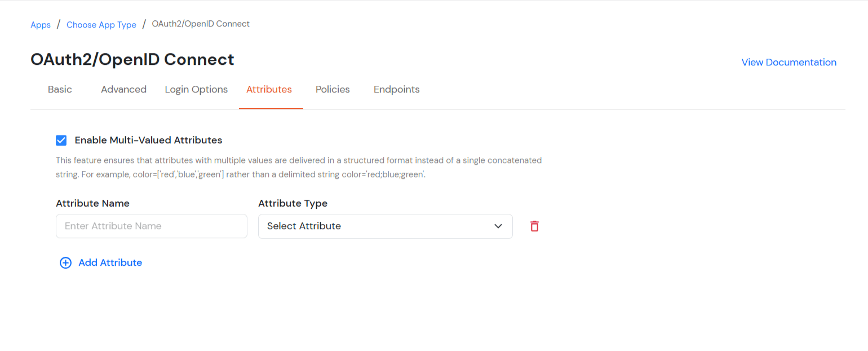This screenshot has height=351, width=868.
Task: Navigate to Apps via breadcrumb
Action: point(40,24)
